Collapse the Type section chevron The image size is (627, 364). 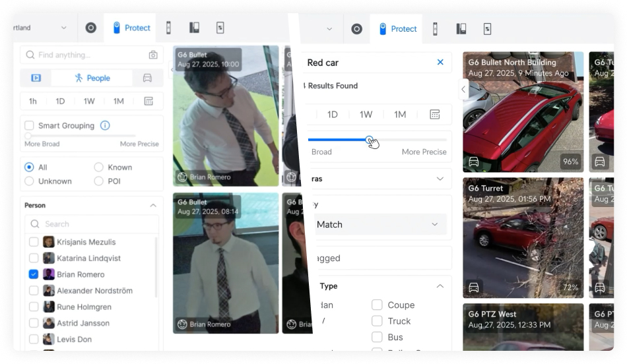440,286
